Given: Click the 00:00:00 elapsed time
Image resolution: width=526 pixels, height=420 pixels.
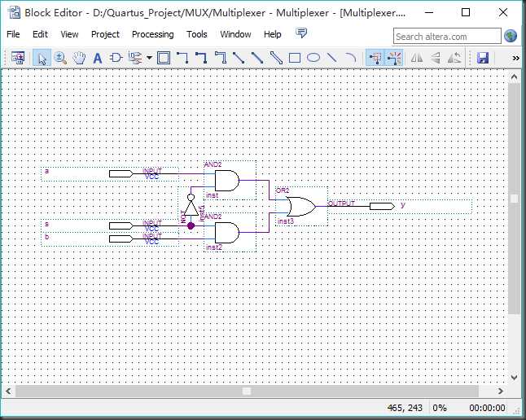Looking at the screenshot, I should (487, 408).
